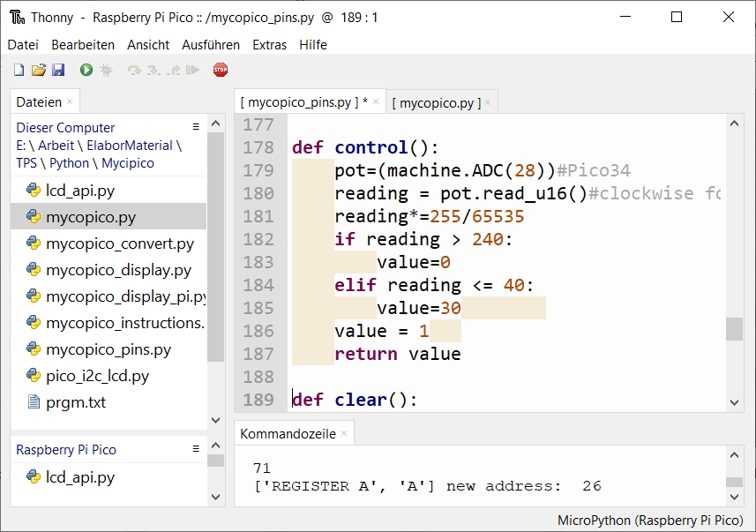Viewport: 756px width, 532px height.
Task: Open a file with the folder icon
Action: tap(38, 70)
